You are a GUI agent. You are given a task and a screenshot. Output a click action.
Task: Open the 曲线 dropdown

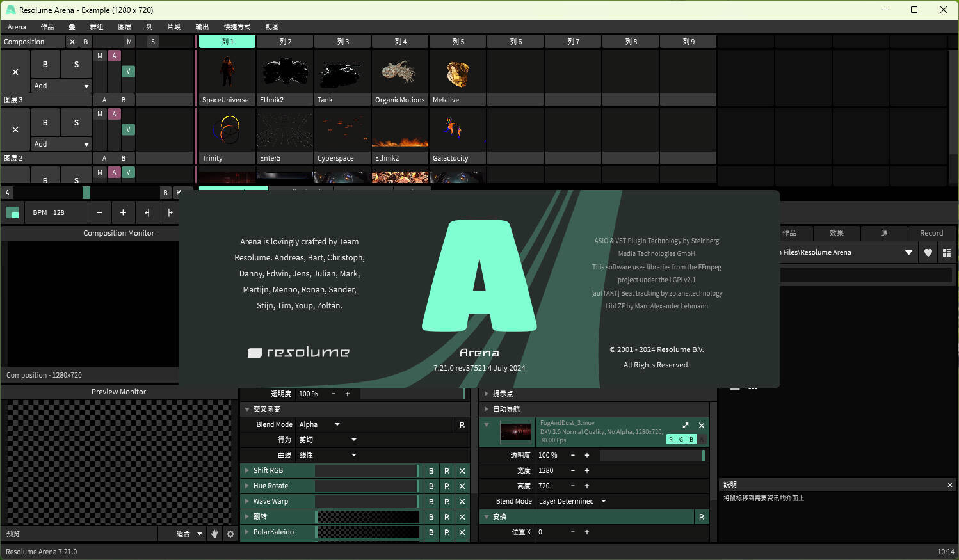328,455
